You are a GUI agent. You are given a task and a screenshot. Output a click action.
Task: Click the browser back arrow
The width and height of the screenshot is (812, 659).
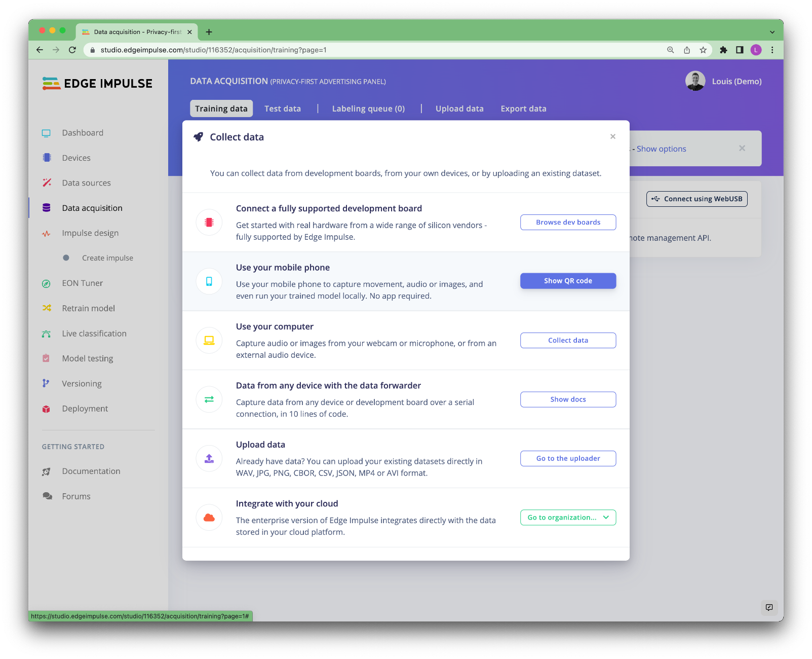pyautogui.click(x=40, y=50)
